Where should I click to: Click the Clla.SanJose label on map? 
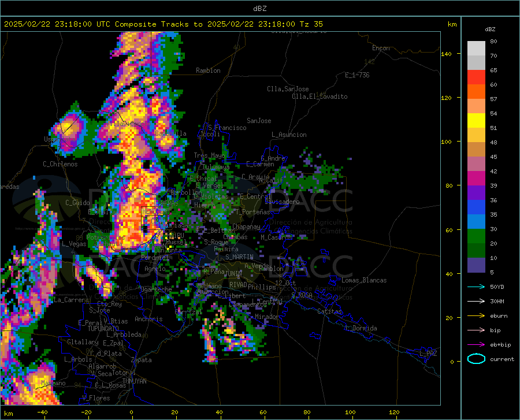288,89
